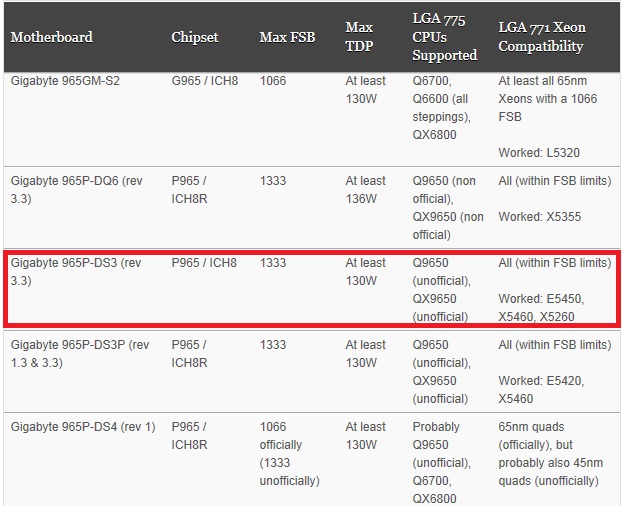624x506 pixels.
Task: Click the LGA 775 CPUs Supported header
Action: pyautogui.click(x=445, y=37)
